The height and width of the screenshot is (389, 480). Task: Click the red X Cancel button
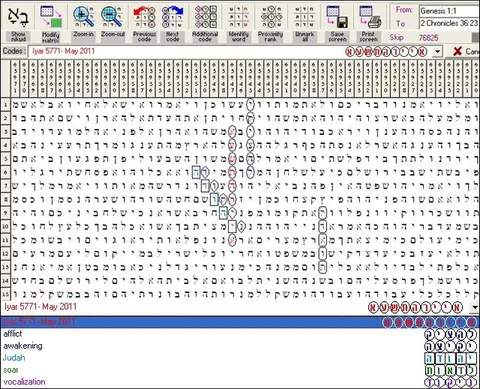[466, 51]
